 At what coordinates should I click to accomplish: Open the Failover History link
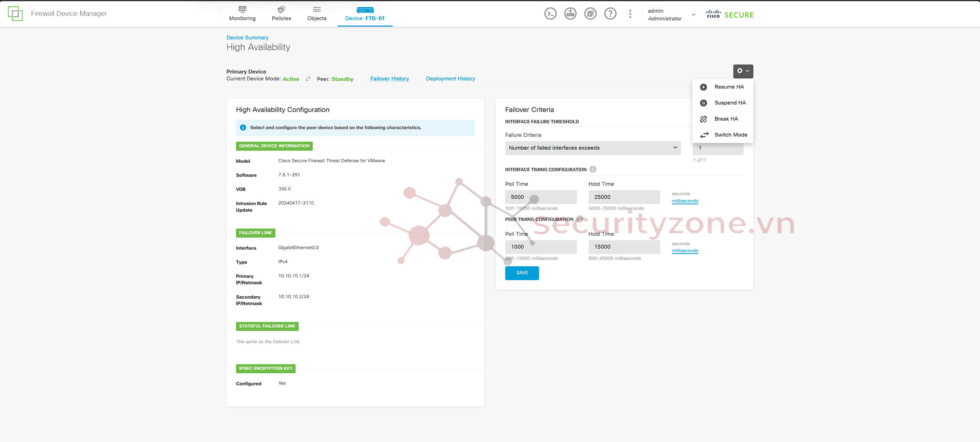coord(389,79)
